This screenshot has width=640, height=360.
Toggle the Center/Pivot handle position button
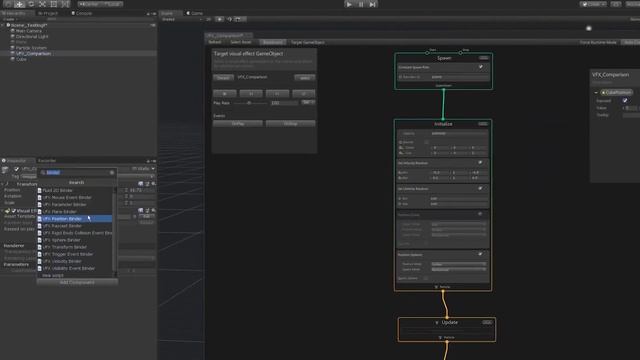pyautogui.click(x=89, y=4)
